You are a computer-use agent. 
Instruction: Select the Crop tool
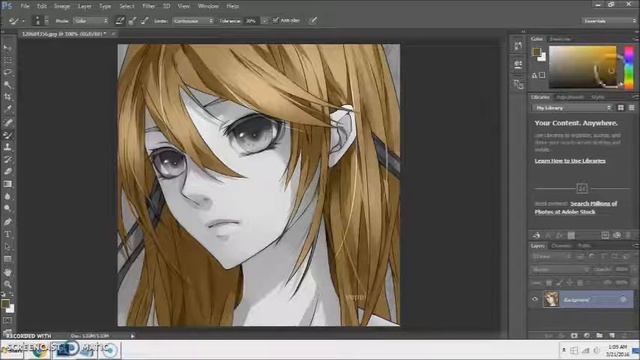7,97
